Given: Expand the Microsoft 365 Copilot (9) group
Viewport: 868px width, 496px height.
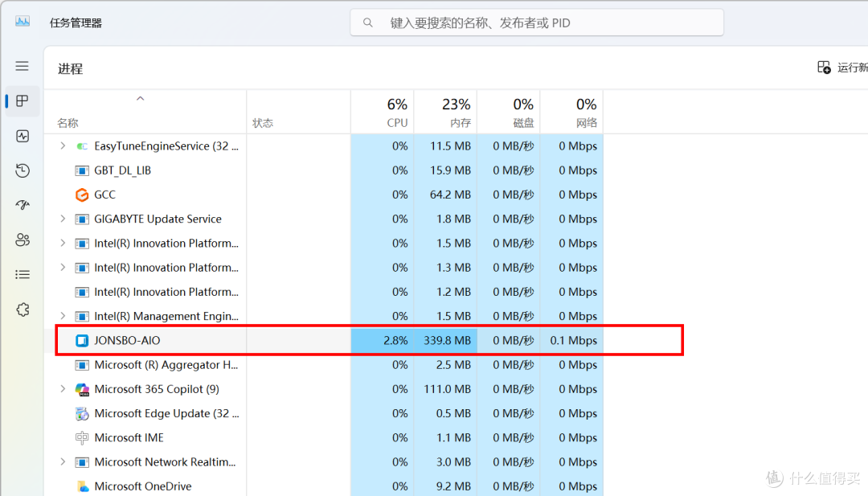Looking at the screenshot, I should (63, 389).
